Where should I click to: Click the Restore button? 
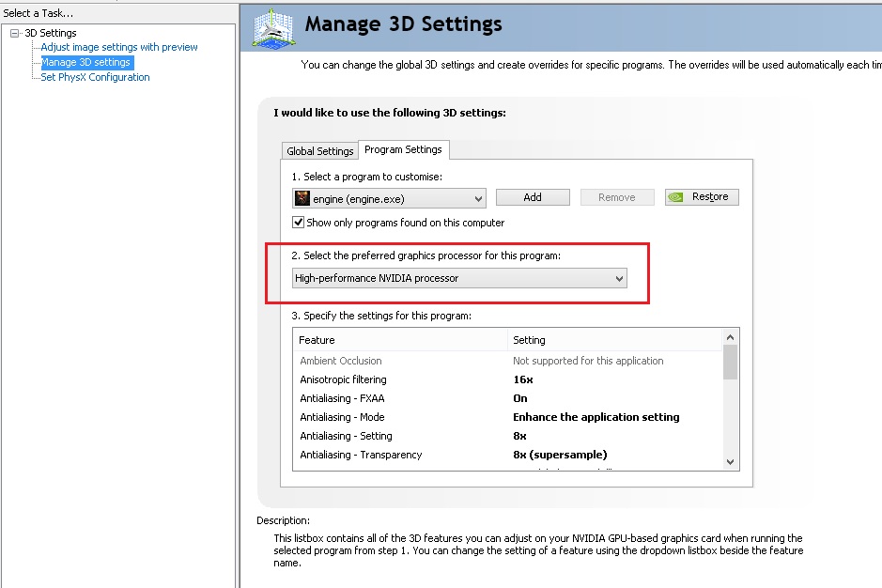pos(702,197)
